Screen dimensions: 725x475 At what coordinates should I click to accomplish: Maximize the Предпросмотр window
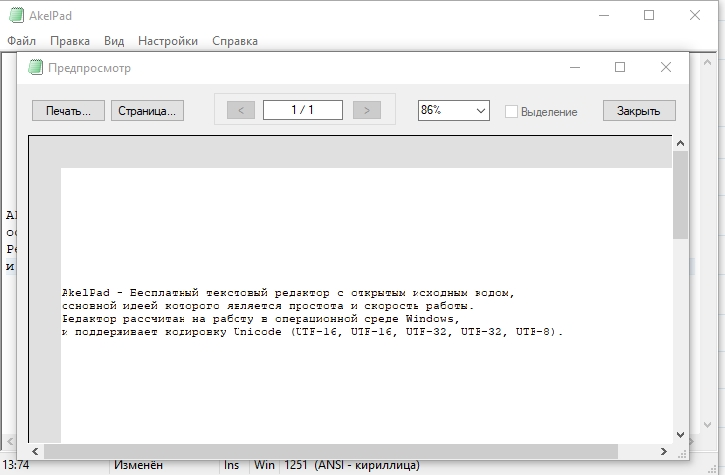(x=620, y=68)
